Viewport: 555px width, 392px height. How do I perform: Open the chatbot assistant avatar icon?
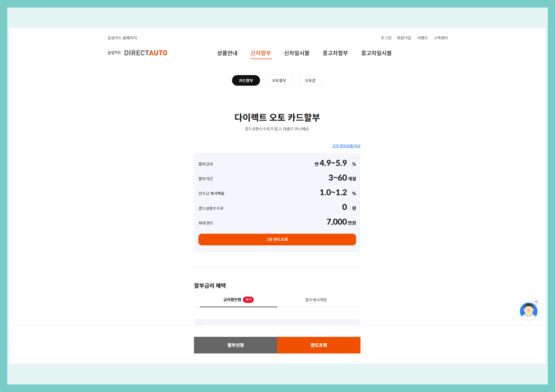point(528,311)
